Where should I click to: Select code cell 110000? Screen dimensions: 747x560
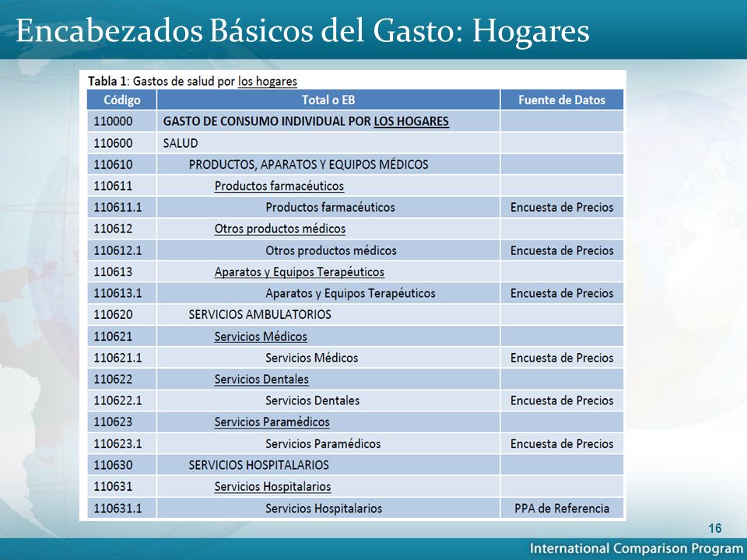[122, 121]
